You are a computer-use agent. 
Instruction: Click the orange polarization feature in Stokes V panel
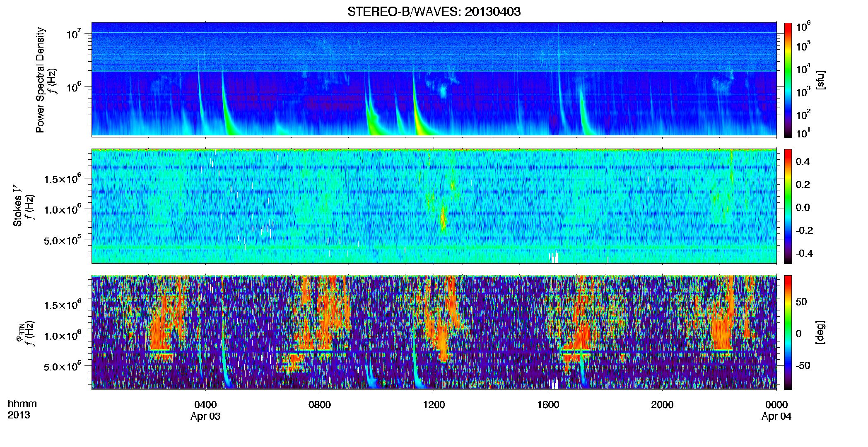443,217
